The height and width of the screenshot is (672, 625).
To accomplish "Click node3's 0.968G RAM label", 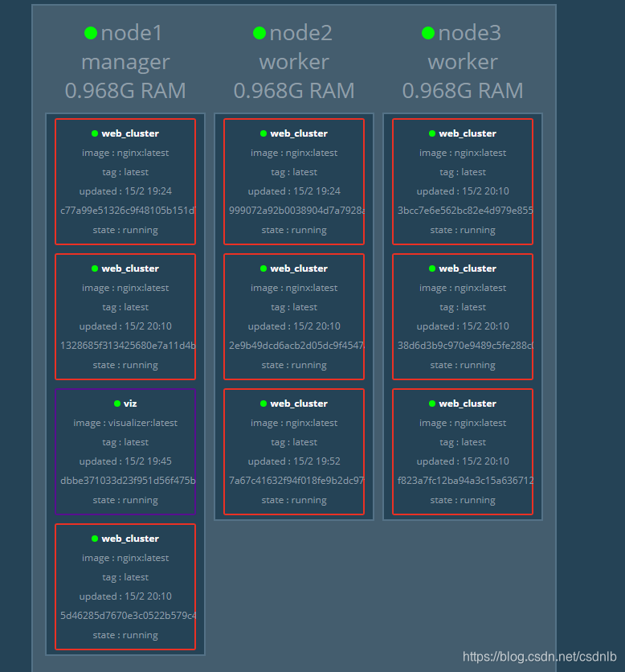I will (x=463, y=91).
